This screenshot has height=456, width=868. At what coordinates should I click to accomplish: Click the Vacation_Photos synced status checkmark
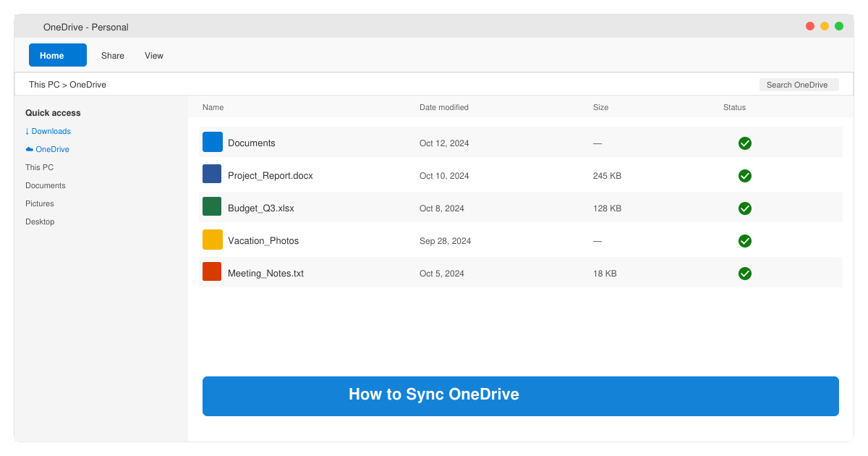point(745,241)
